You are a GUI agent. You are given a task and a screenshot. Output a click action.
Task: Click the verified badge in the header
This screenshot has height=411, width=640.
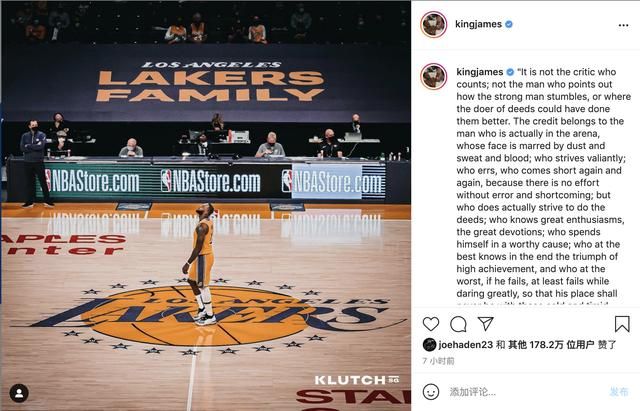click(x=509, y=24)
